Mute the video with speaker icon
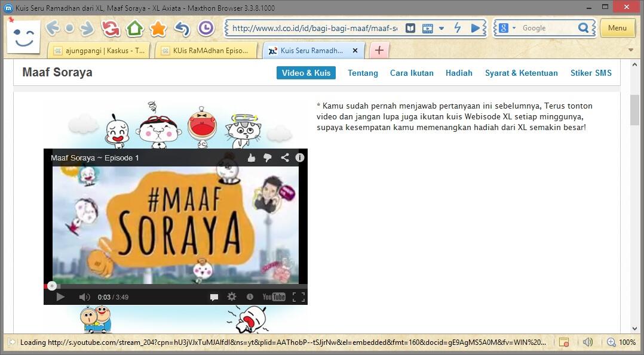The image size is (644, 355). click(x=84, y=297)
